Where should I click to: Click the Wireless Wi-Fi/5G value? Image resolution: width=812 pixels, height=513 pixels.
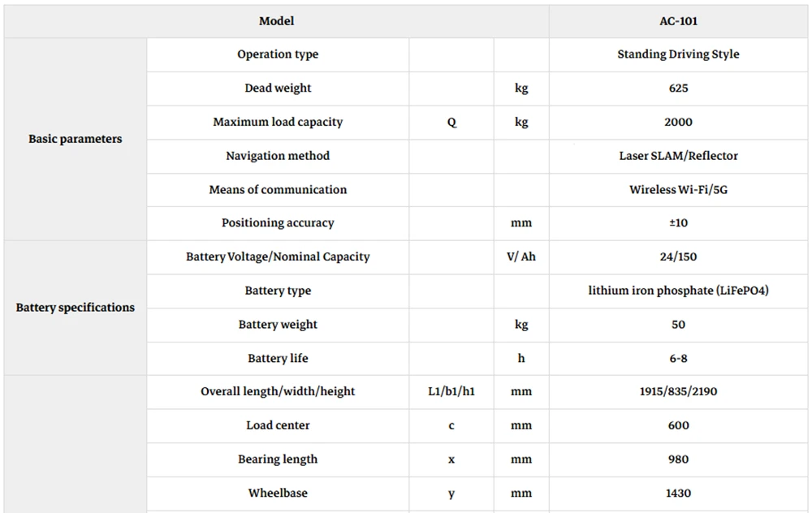[678, 189]
